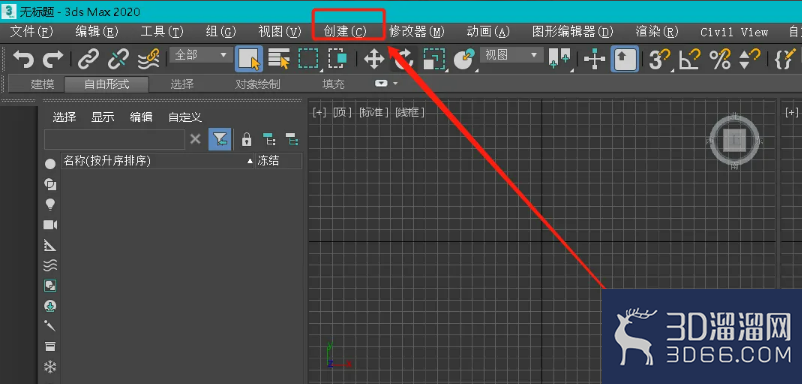Image resolution: width=802 pixels, height=384 pixels.
Task: Open the [顶] viewport point-of-view menu
Action: [343, 112]
